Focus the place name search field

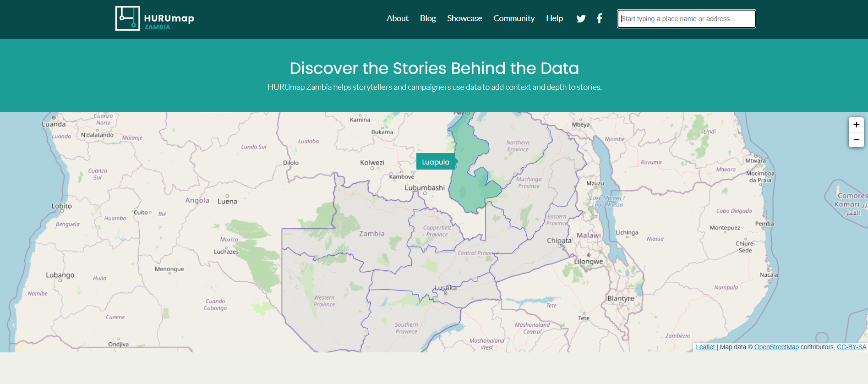tap(686, 19)
